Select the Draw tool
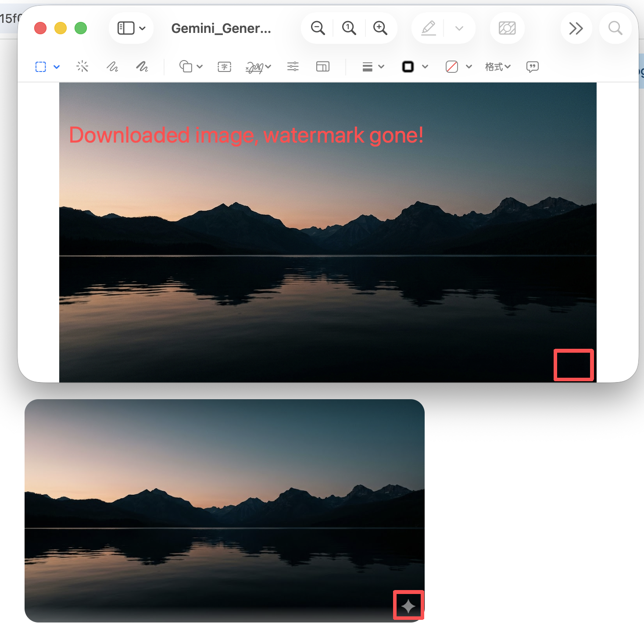 click(x=142, y=67)
